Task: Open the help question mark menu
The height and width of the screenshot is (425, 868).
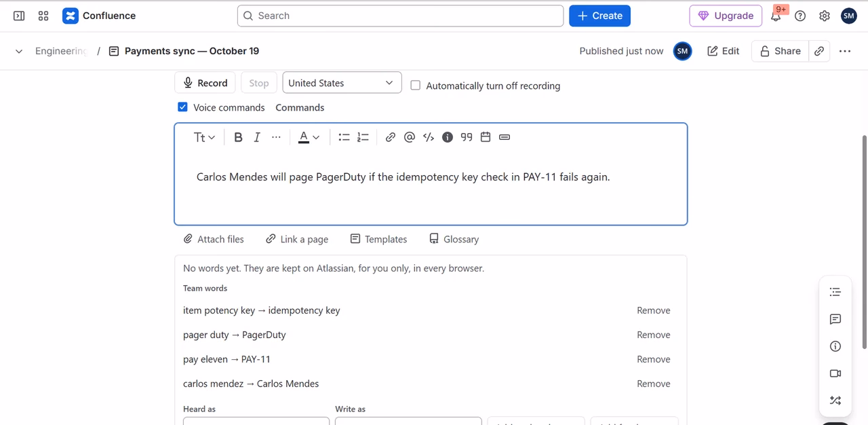Action: click(800, 16)
